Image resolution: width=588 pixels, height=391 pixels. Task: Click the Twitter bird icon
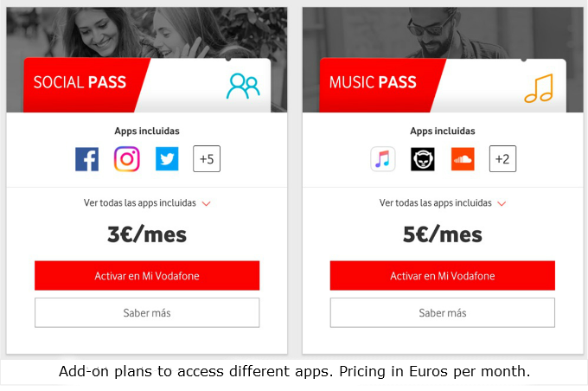(x=167, y=158)
